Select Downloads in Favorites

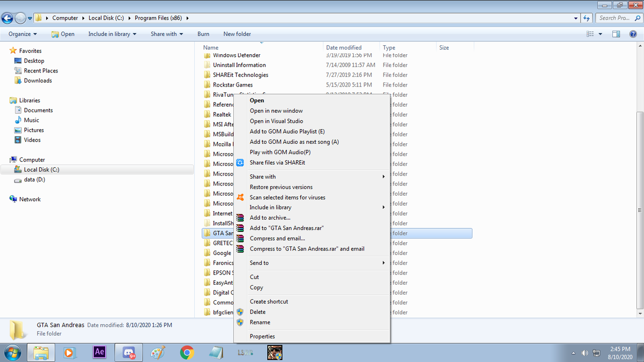tap(38, 80)
